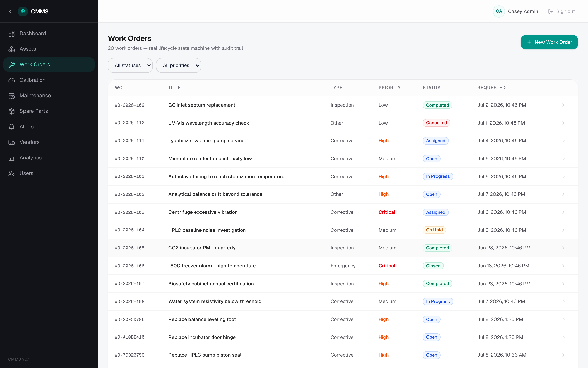Click chevron for Replace incubator door hinge row

coord(563,337)
